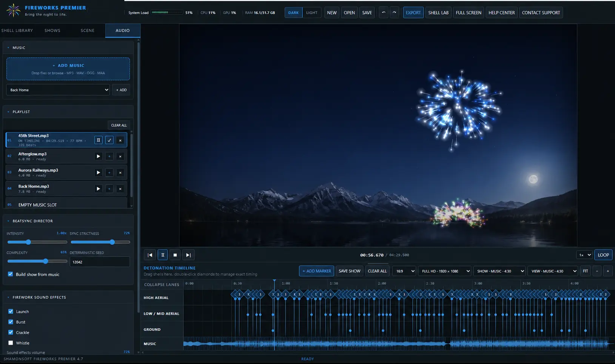Pause show playback in transport bar
This screenshot has width=615, height=364.
[x=163, y=255]
